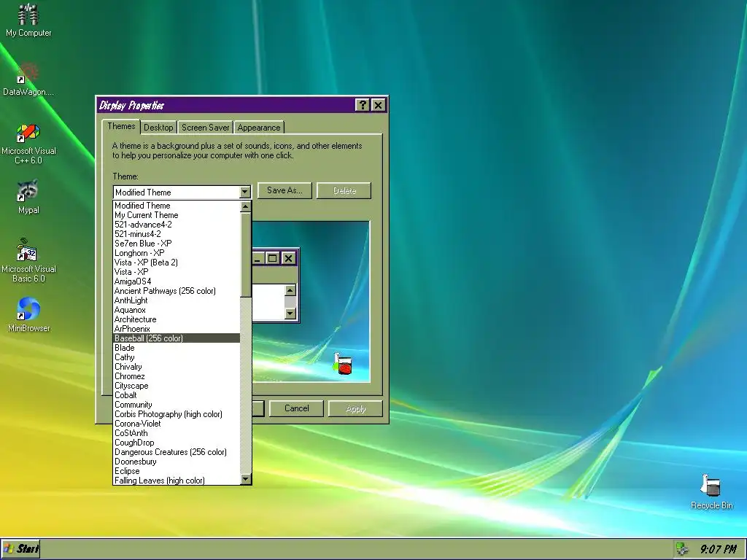
Task: Choose the Aquanox theme
Action: (x=177, y=310)
